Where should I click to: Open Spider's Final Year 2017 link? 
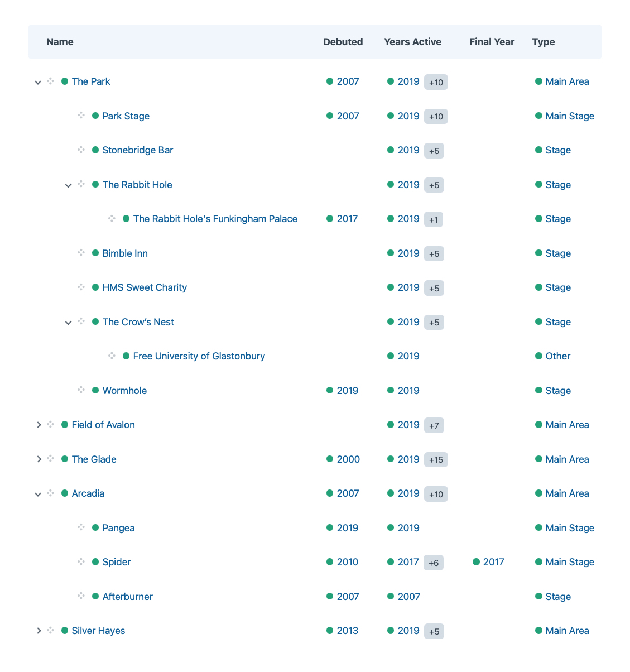pos(494,562)
